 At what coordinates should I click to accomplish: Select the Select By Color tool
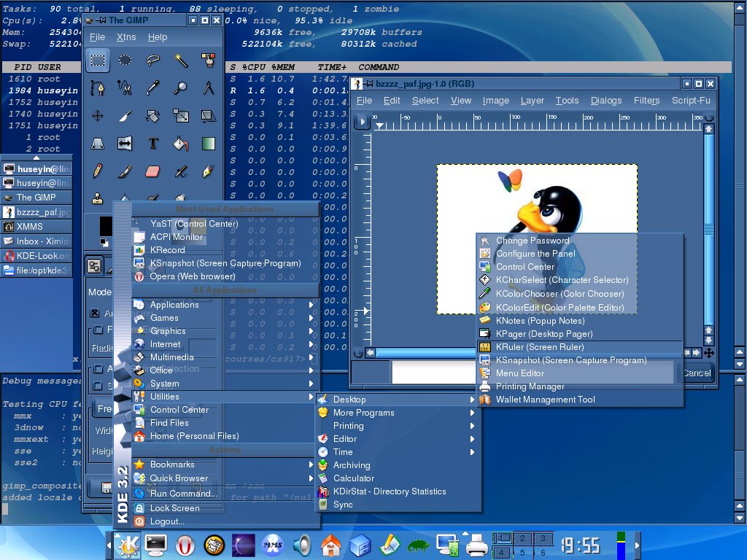[208, 61]
